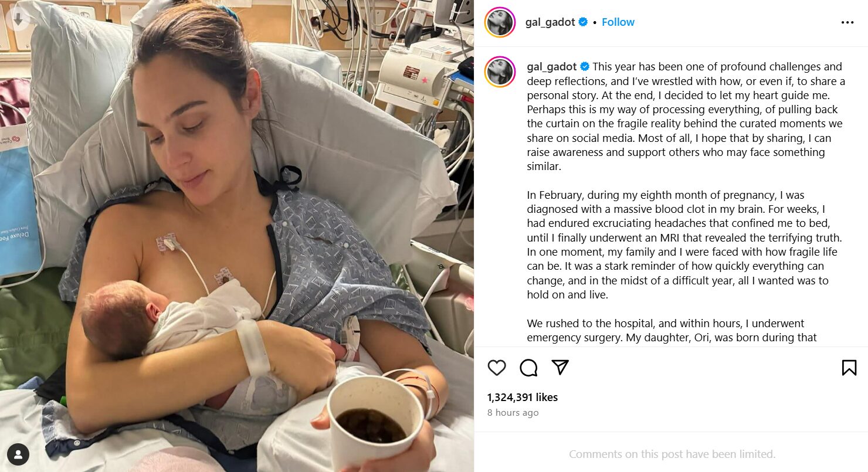Click the verified badge in the header

click(x=584, y=22)
